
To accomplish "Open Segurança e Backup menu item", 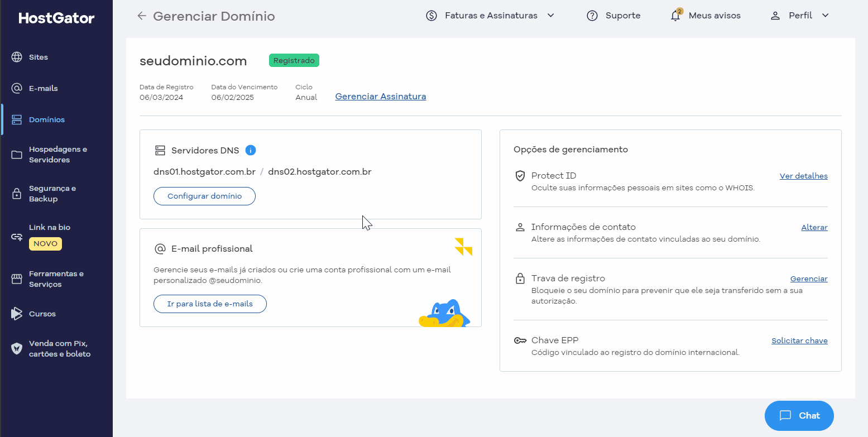I will pos(52,194).
